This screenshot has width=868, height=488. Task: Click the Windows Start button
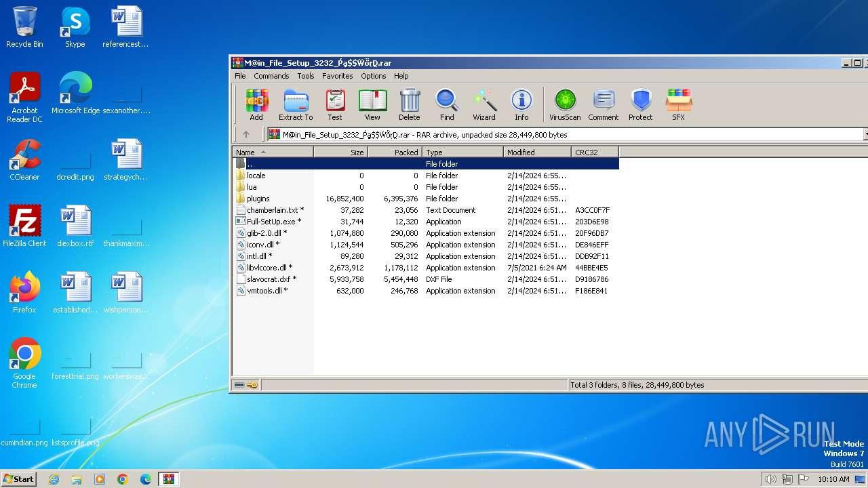[19, 479]
